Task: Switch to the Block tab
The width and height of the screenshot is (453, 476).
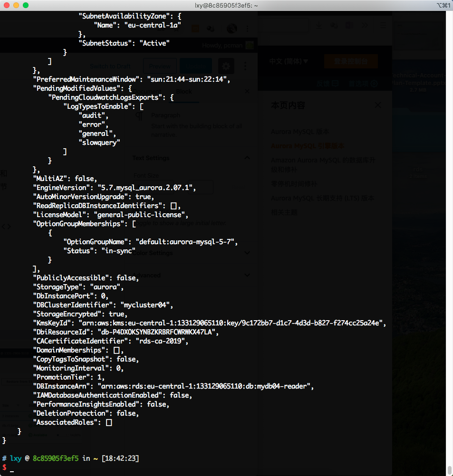Action: point(184,91)
